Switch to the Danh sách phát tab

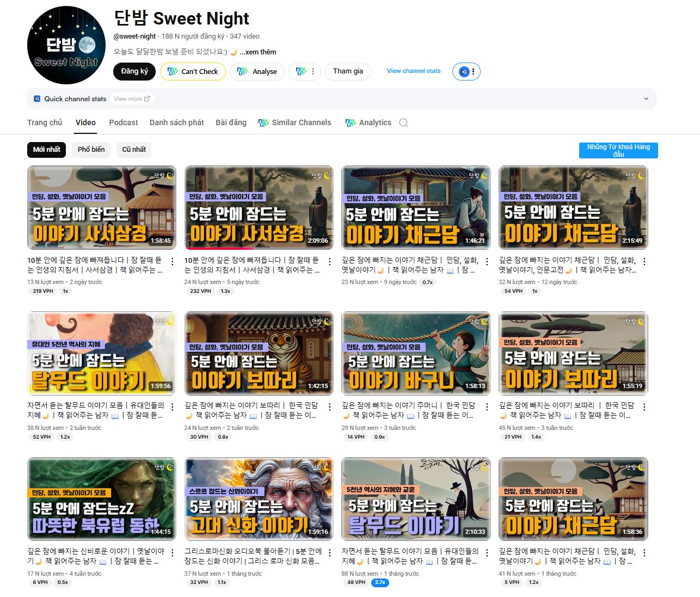pyautogui.click(x=177, y=123)
